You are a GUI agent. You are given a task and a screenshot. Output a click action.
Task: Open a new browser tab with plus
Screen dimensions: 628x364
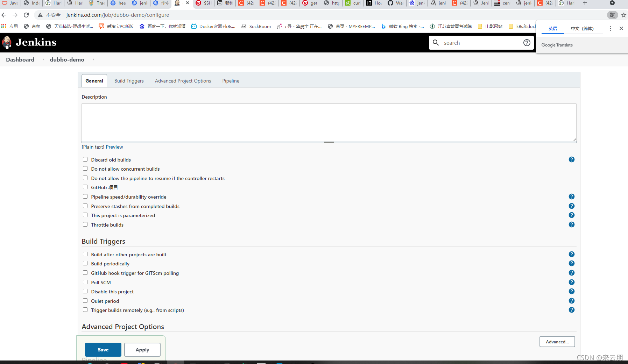(585, 3)
